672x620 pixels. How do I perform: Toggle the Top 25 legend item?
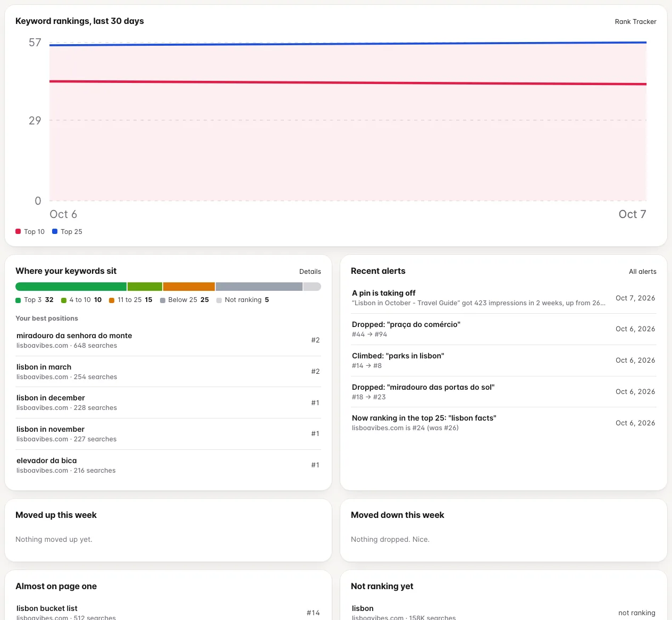(67, 232)
